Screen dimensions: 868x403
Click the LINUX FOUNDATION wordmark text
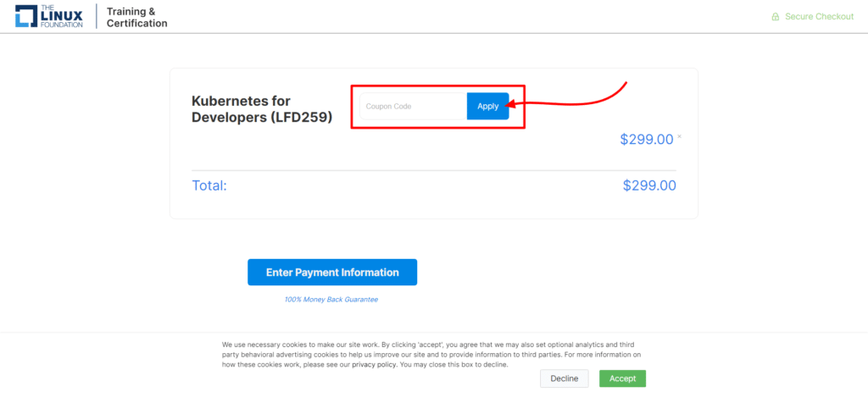[61, 17]
